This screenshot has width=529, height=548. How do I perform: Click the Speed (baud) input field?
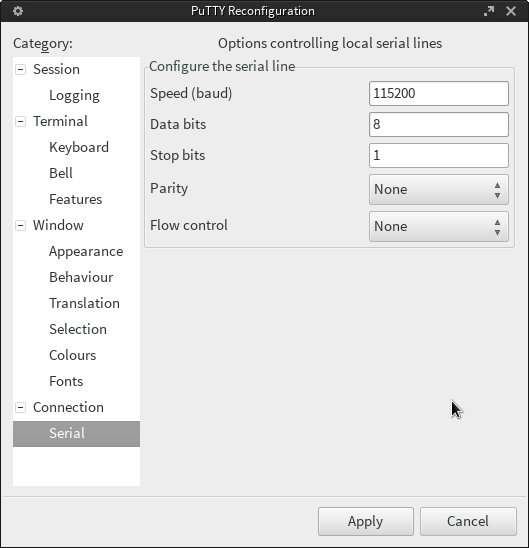coord(439,93)
